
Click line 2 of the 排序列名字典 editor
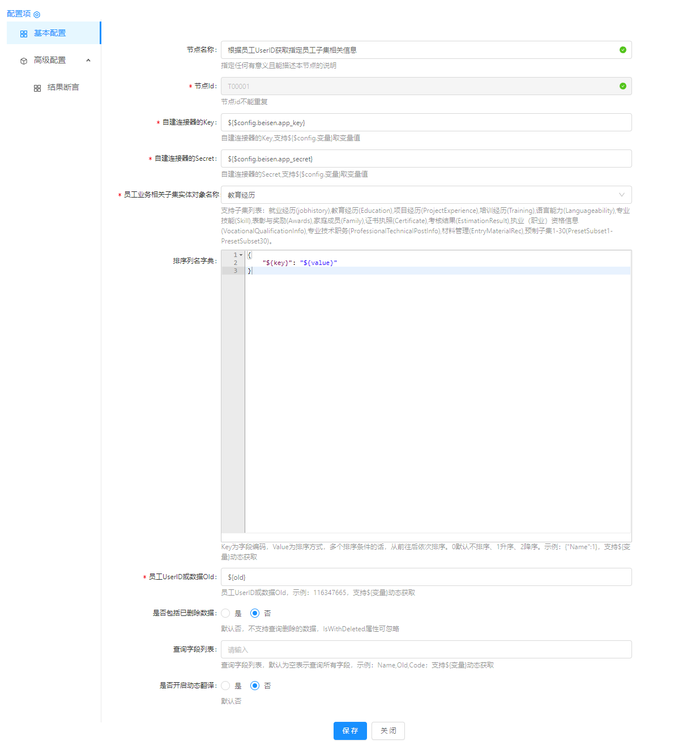click(300, 263)
